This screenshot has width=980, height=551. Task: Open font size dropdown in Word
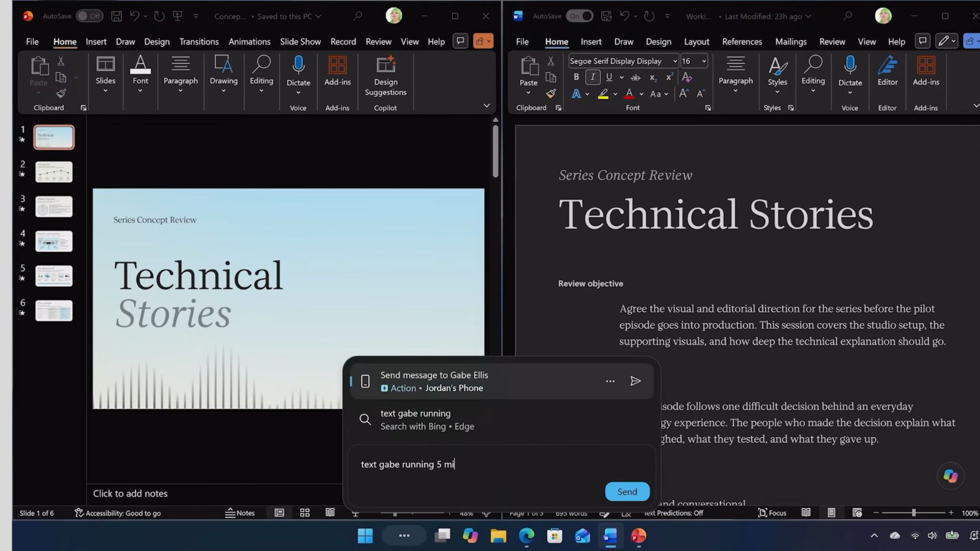pos(704,61)
